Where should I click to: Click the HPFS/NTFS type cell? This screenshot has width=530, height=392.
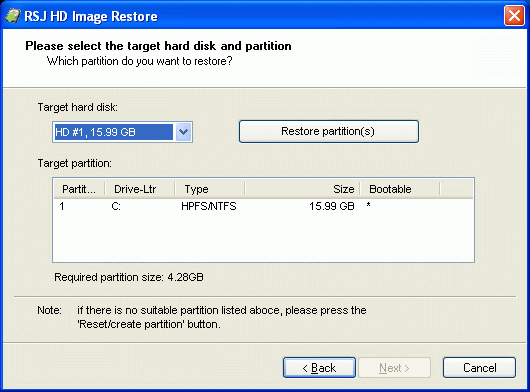tap(209, 206)
